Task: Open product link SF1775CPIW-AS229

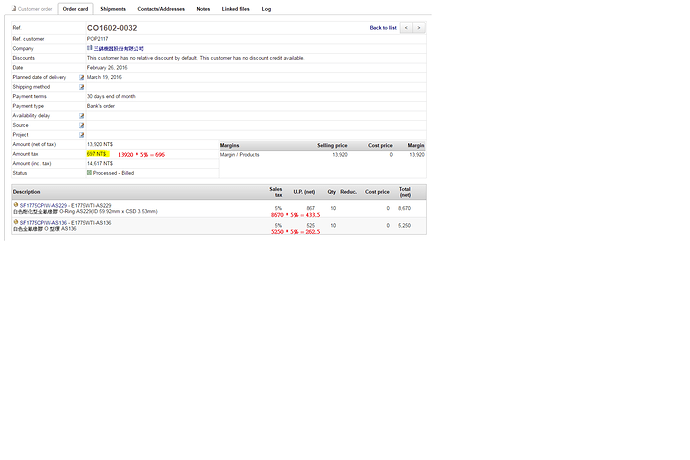Action: tap(40, 205)
